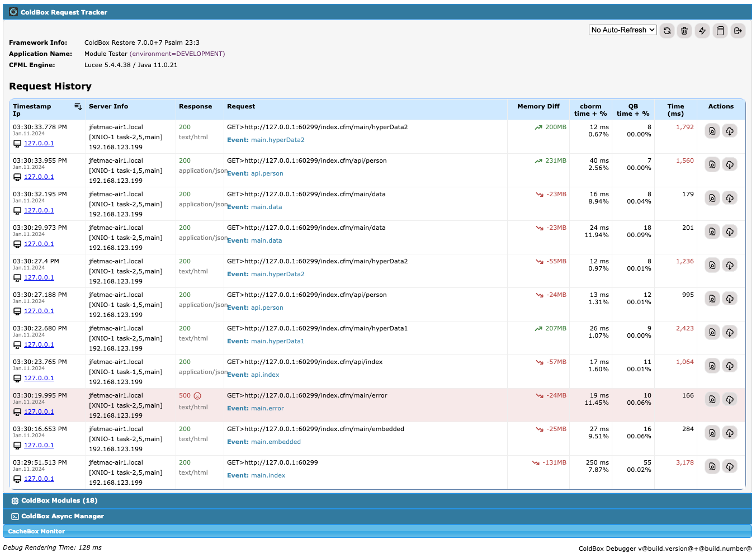Click the sad face icon next to 500
The image size is (756, 558).
pos(197,396)
